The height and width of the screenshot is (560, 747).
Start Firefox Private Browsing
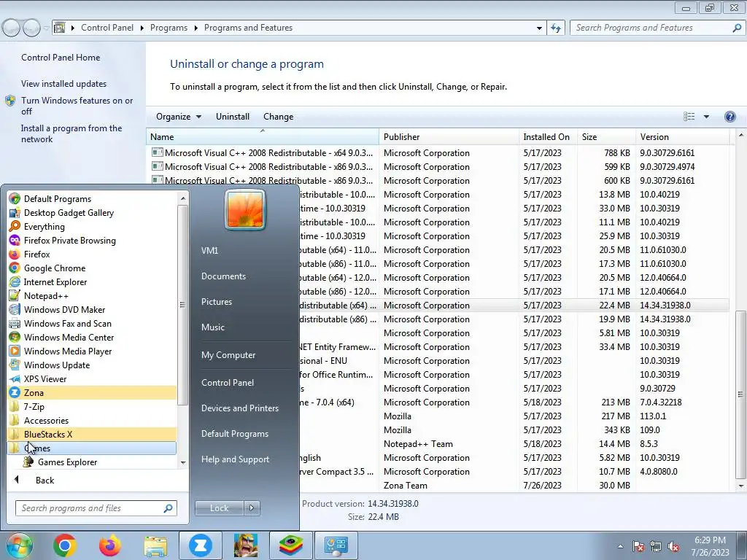coord(69,241)
